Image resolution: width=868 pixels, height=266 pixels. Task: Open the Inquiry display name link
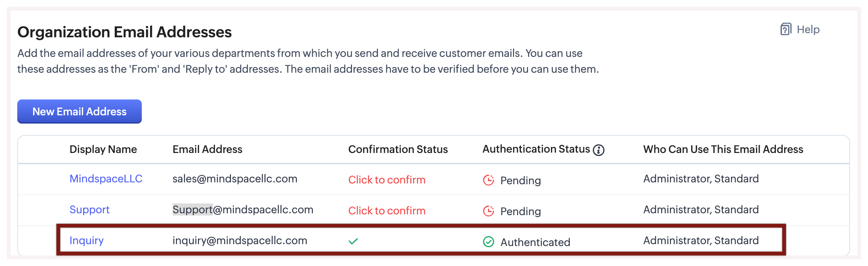point(86,240)
